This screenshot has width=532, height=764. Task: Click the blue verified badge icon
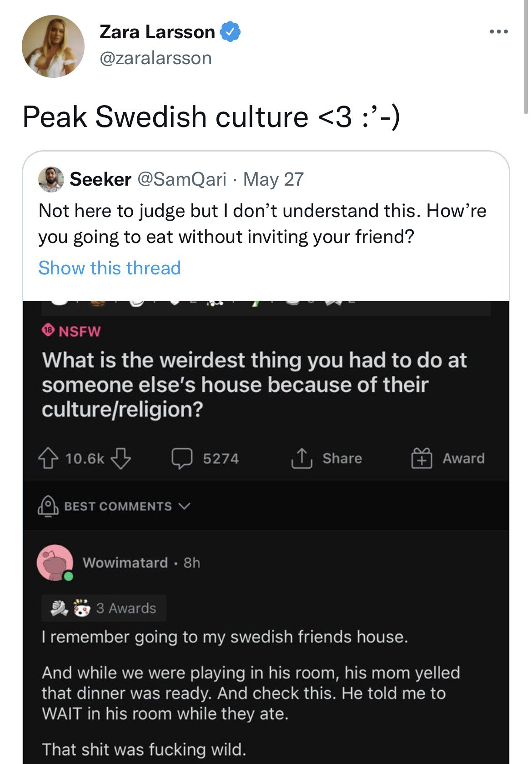tap(231, 32)
